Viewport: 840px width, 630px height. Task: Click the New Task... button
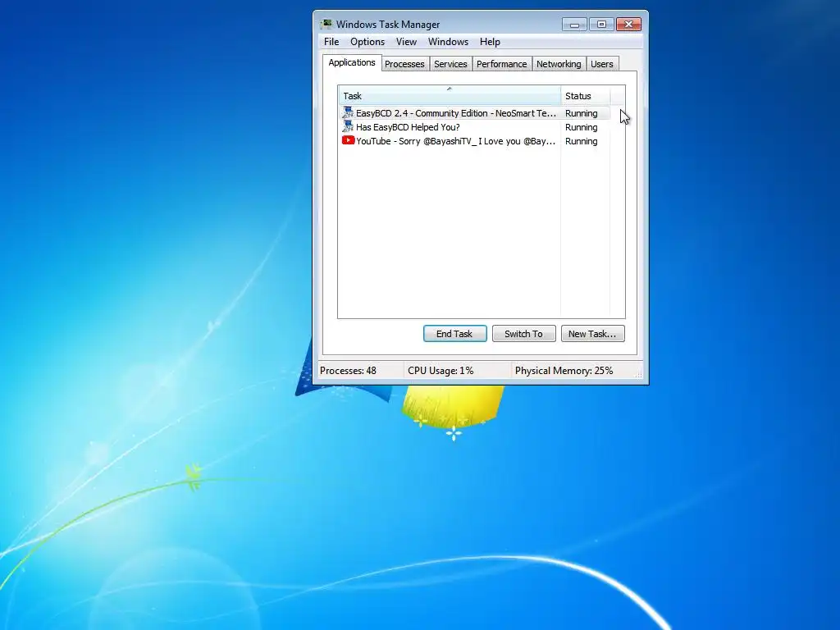[x=592, y=334]
